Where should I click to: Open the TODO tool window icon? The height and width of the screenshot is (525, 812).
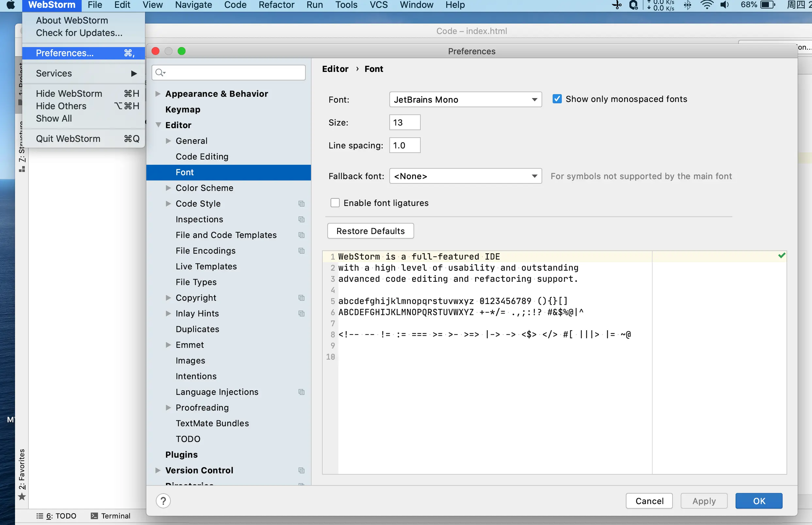(40, 516)
